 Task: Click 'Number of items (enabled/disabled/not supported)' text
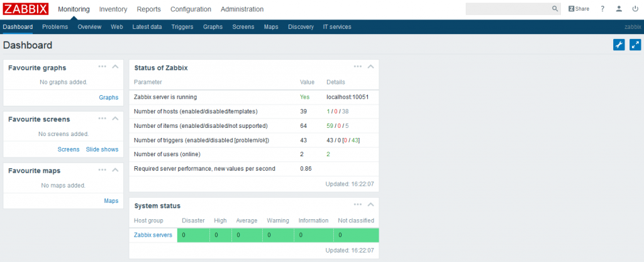201,125
